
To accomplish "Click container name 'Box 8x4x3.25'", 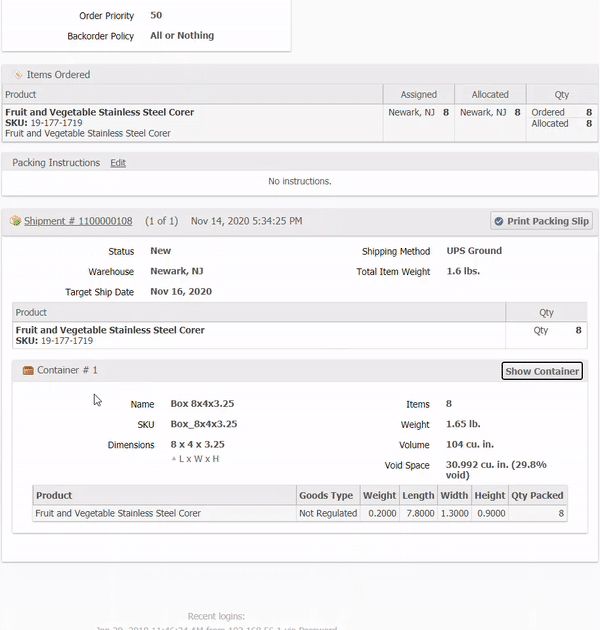I will 202,404.
